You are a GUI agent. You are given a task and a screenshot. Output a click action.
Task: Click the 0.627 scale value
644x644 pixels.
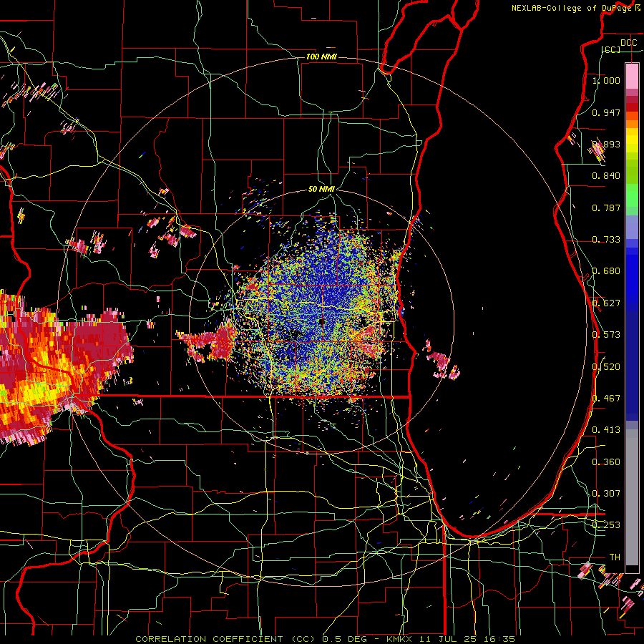(x=606, y=303)
